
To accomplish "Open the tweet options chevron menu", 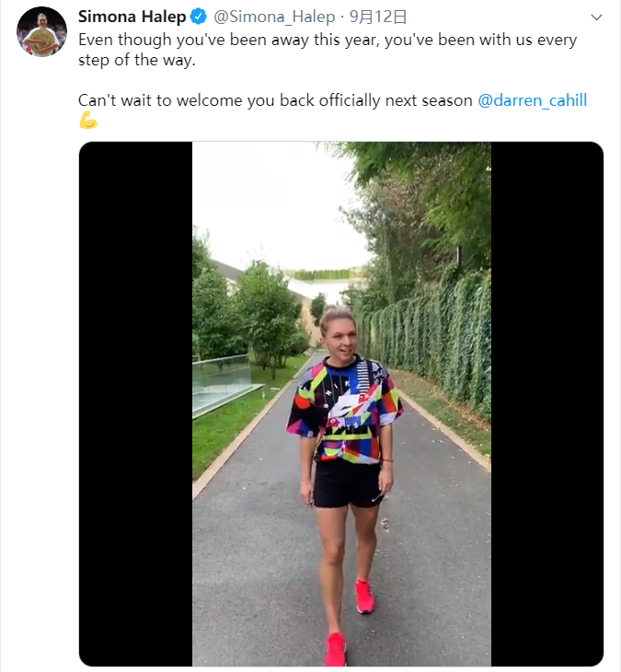I will click(x=596, y=17).
